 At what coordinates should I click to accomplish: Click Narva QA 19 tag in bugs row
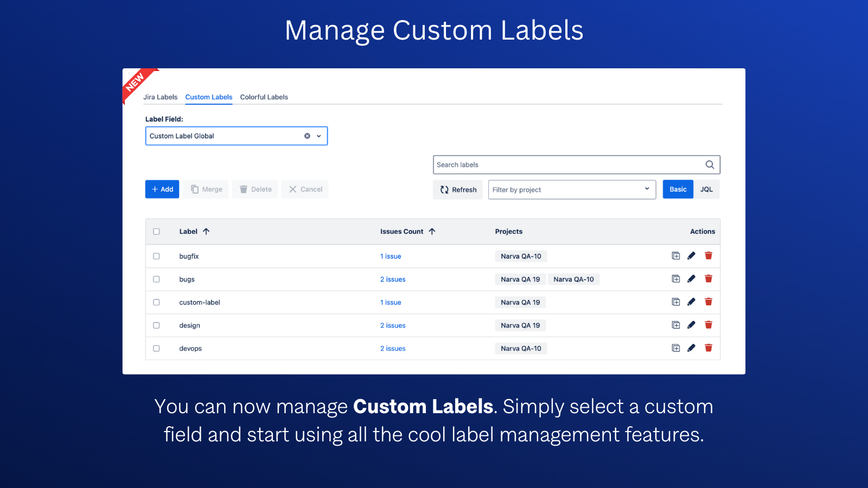pos(520,279)
